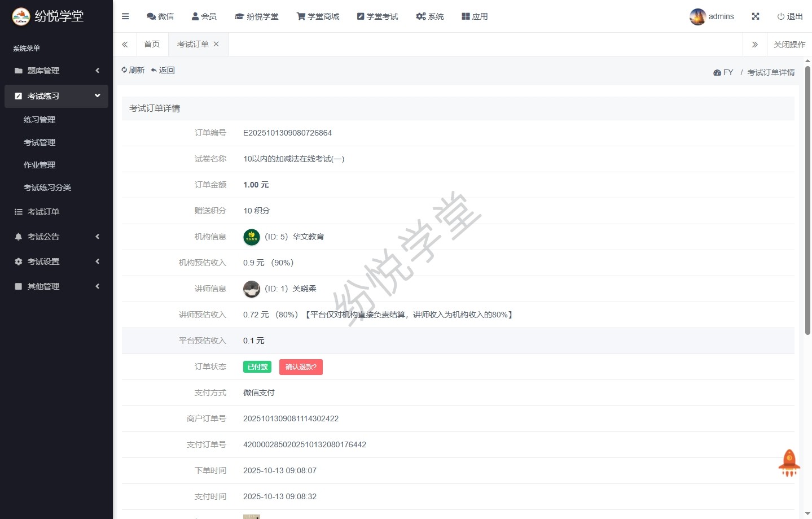This screenshot has height=519, width=812.
Task: Click the 华文教育 institution logo
Action: [x=252, y=237]
